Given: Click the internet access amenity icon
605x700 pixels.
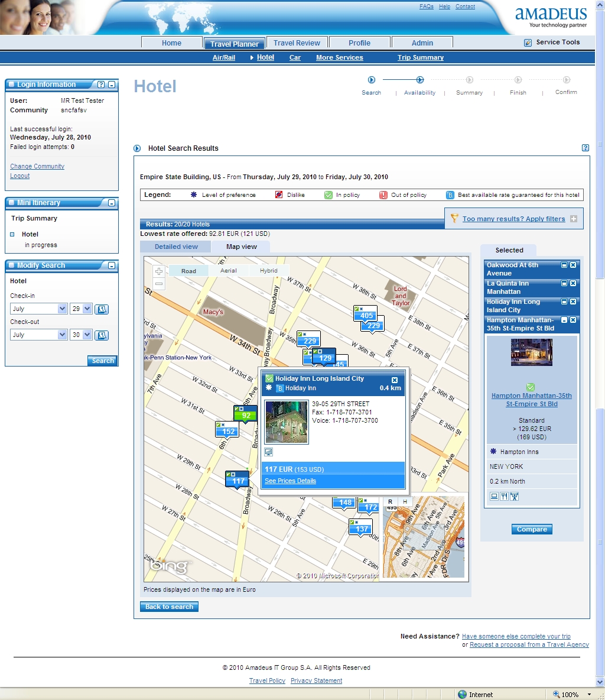Looking at the screenshot, I should [x=495, y=496].
